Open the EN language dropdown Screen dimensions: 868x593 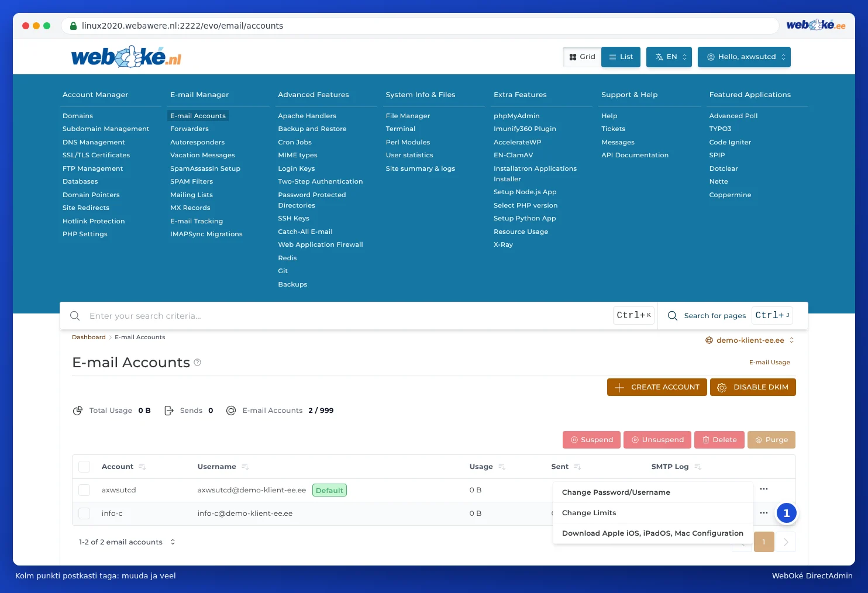pyautogui.click(x=669, y=57)
